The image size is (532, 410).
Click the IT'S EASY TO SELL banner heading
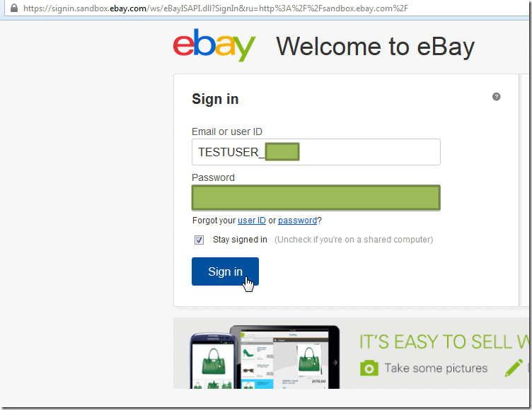click(444, 342)
